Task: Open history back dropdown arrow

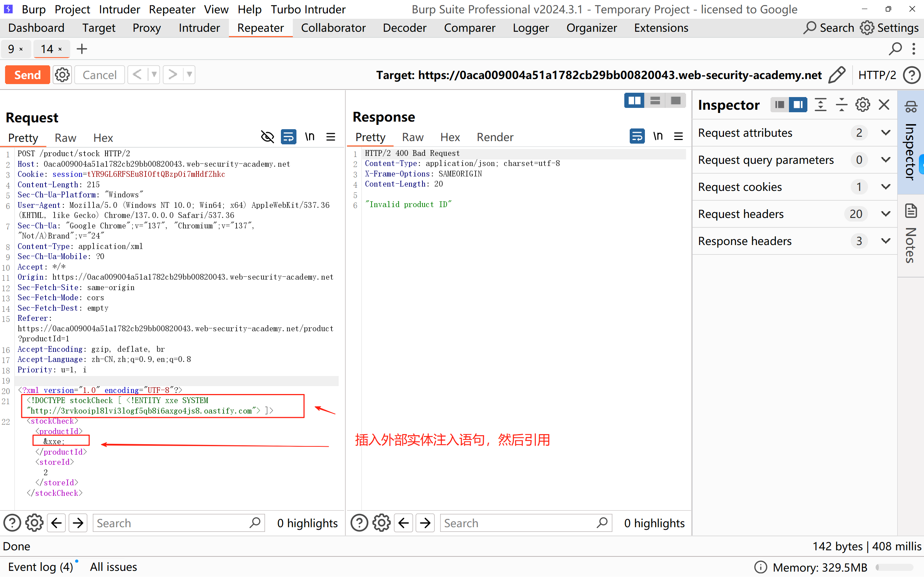Action: coord(154,75)
